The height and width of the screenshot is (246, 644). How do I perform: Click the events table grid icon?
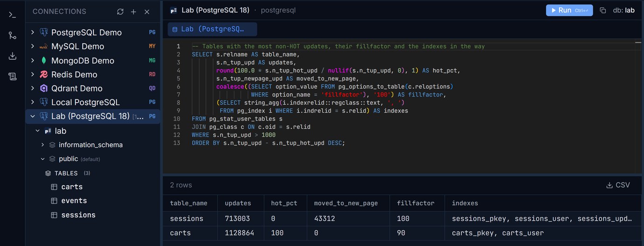point(54,201)
